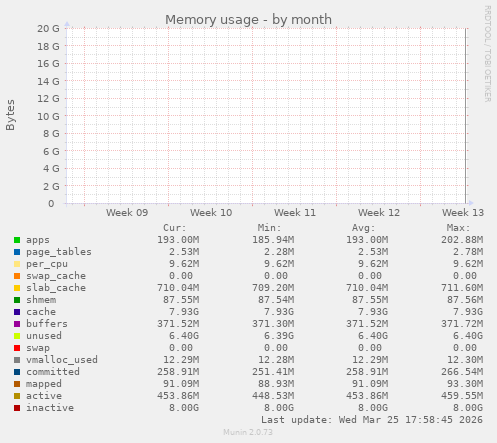Screen dimensions: 497x443
Task: Click the 'Max:' column header
Action: (459, 228)
